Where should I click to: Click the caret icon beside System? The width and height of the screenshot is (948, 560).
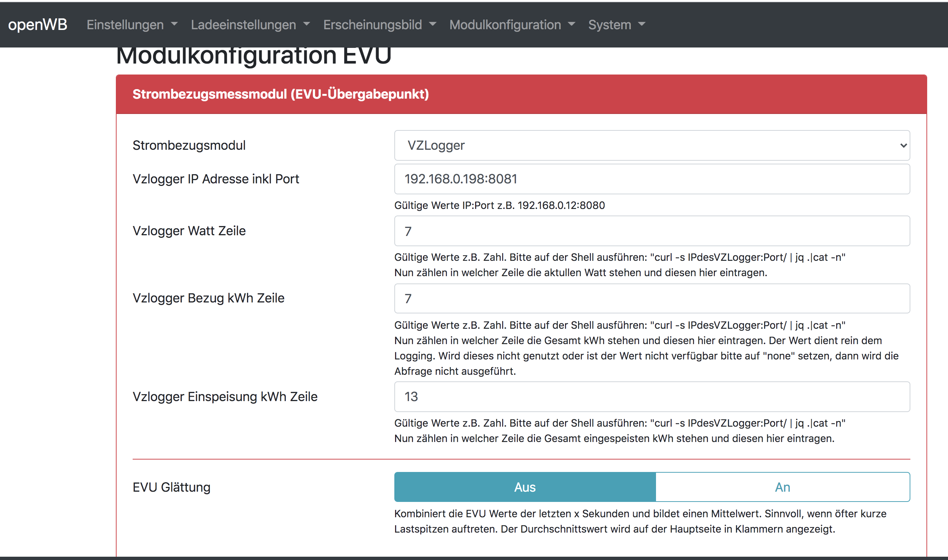(x=641, y=24)
